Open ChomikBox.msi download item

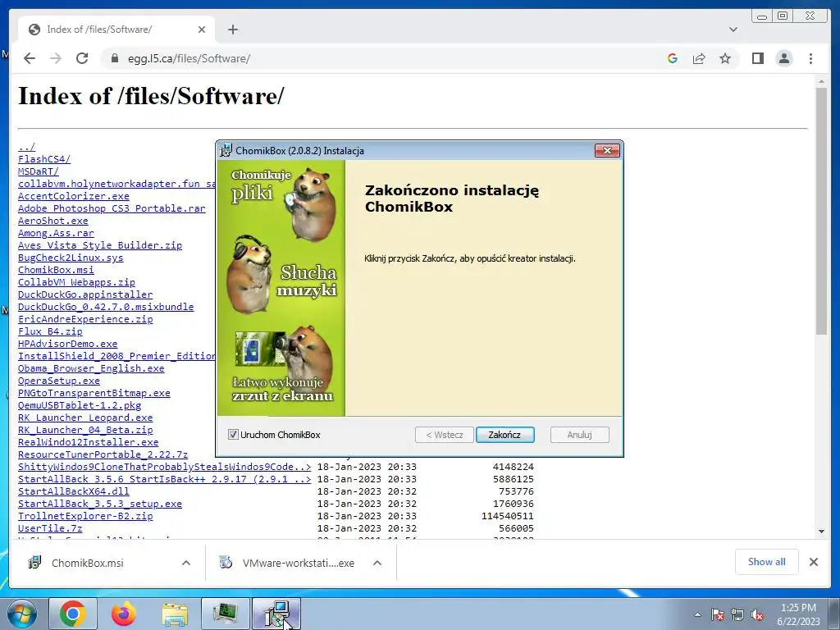coord(87,563)
